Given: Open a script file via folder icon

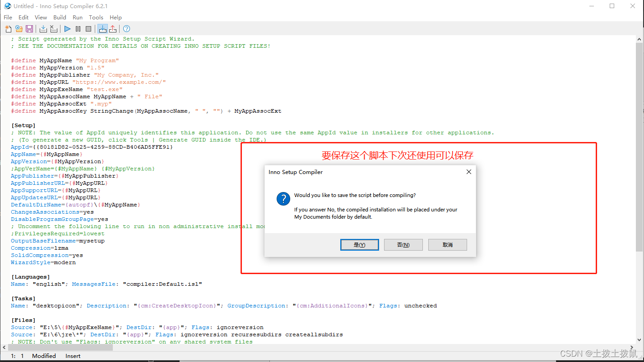Looking at the screenshot, I should (19, 29).
